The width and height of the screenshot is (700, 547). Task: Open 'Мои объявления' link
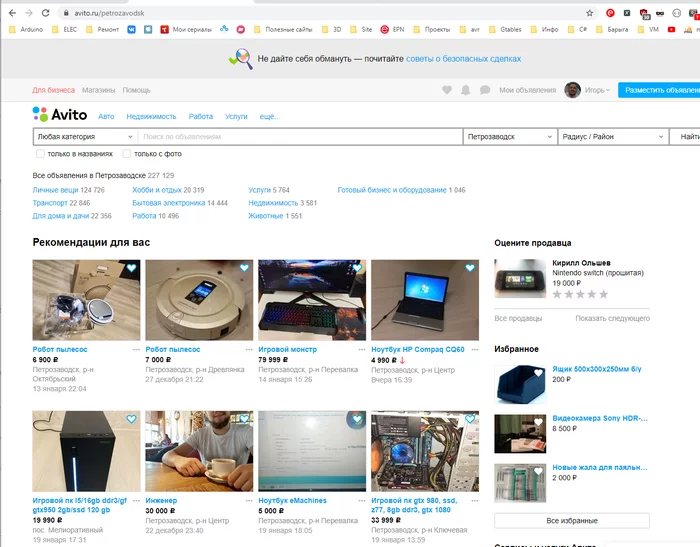528,90
